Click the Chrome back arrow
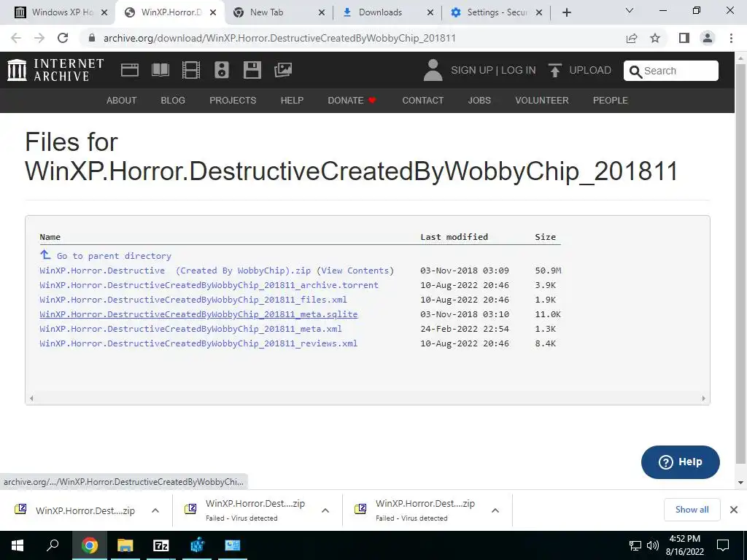This screenshot has height=560, width=747. click(16, 38)
